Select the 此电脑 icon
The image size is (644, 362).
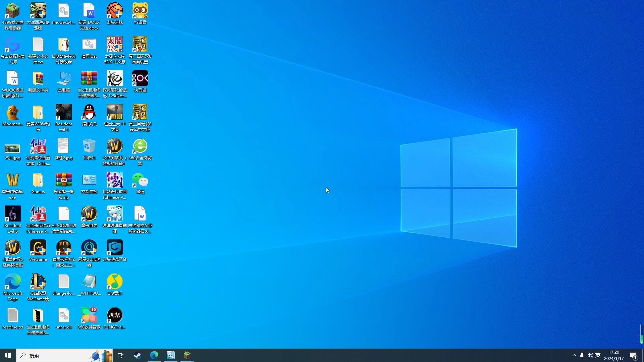64,81
